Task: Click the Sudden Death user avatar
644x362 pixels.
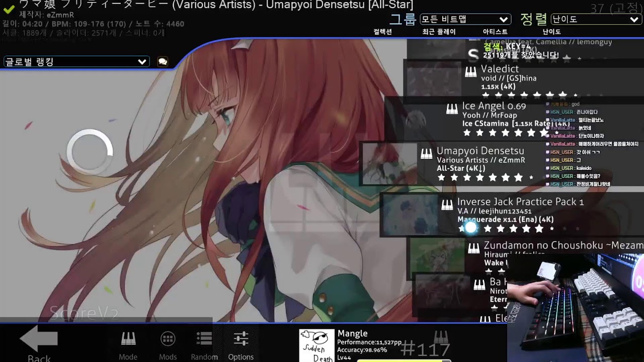Action: pos(317,345)
